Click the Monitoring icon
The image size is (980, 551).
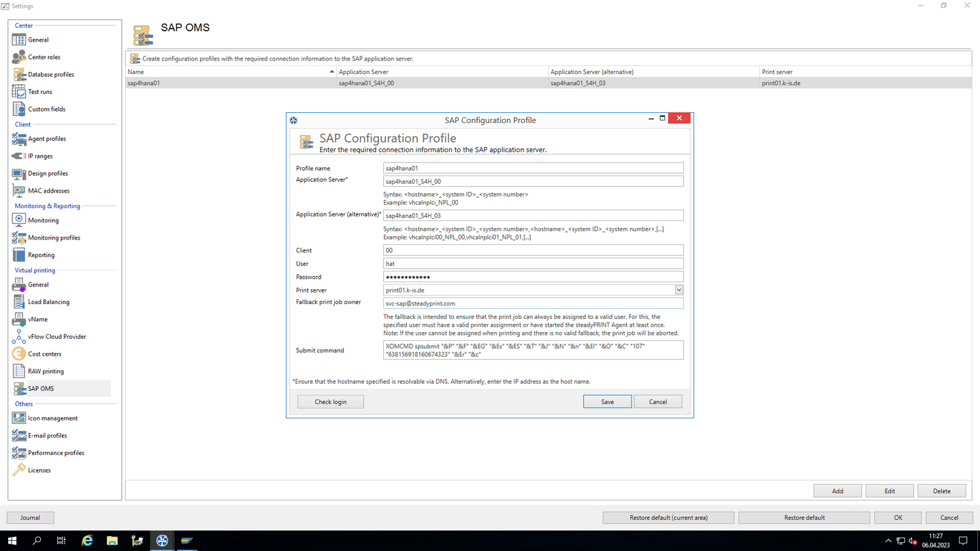(19, 220)
